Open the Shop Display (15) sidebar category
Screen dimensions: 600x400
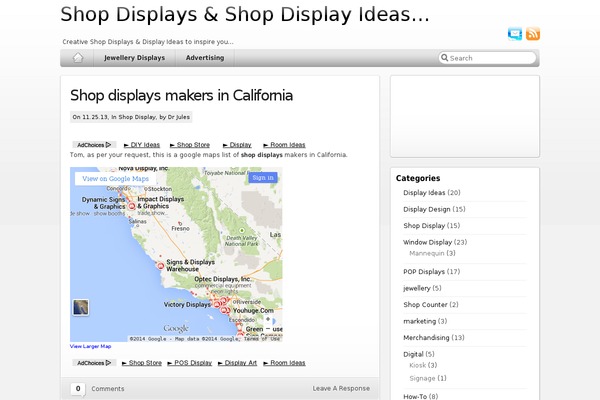pyautogui.click(x=424, y=225)
